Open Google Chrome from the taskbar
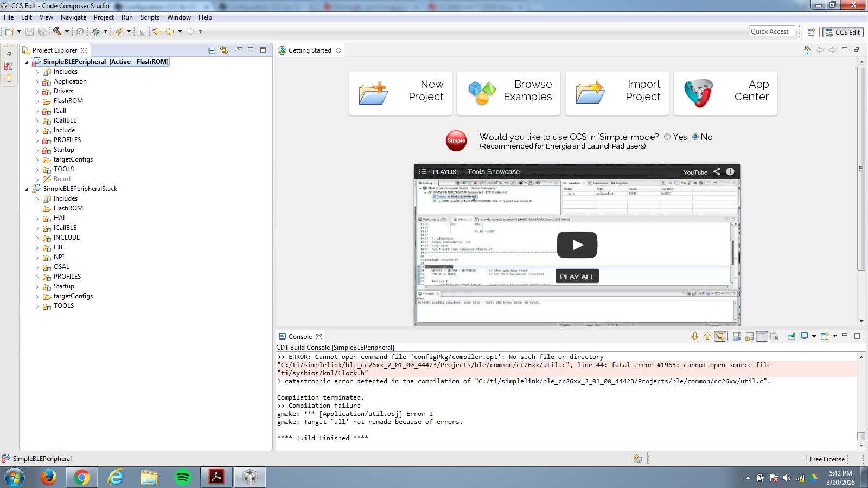This screenshot has width=868, height=488. pyautogui.click(x=82, y=477)
